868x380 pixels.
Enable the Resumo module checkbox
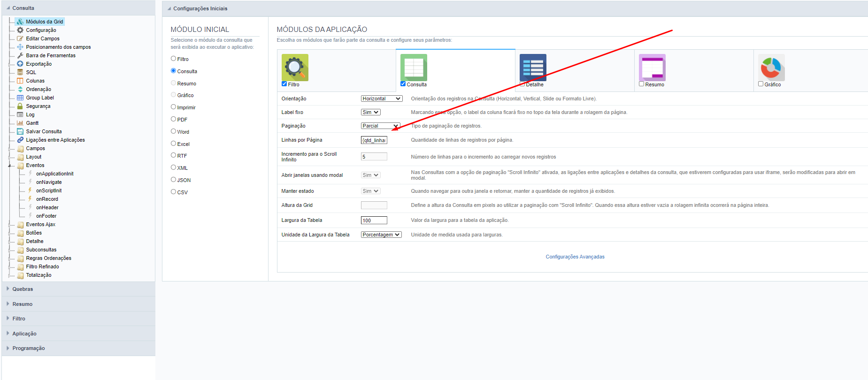coord(641,84)
